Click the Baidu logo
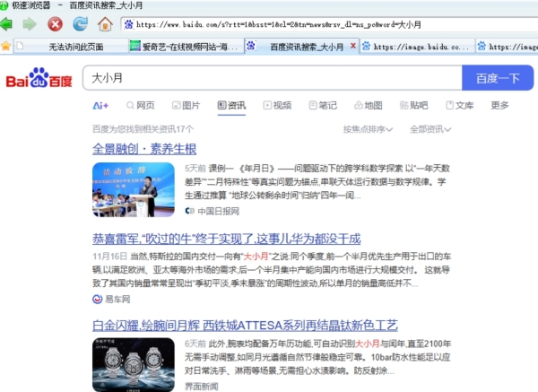 click(39, 80)
